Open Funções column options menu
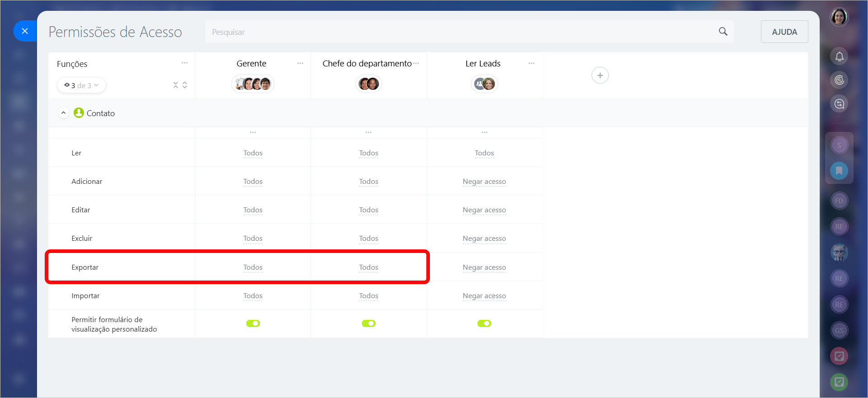The height and width of the screenshot is (398, 868). tap(185, 63)
